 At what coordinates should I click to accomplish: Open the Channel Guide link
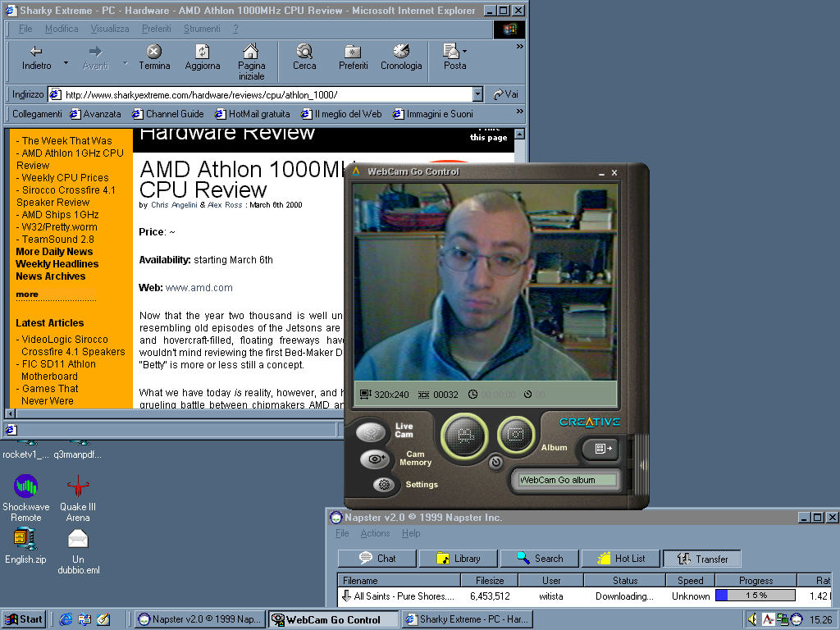click(168, 113)
